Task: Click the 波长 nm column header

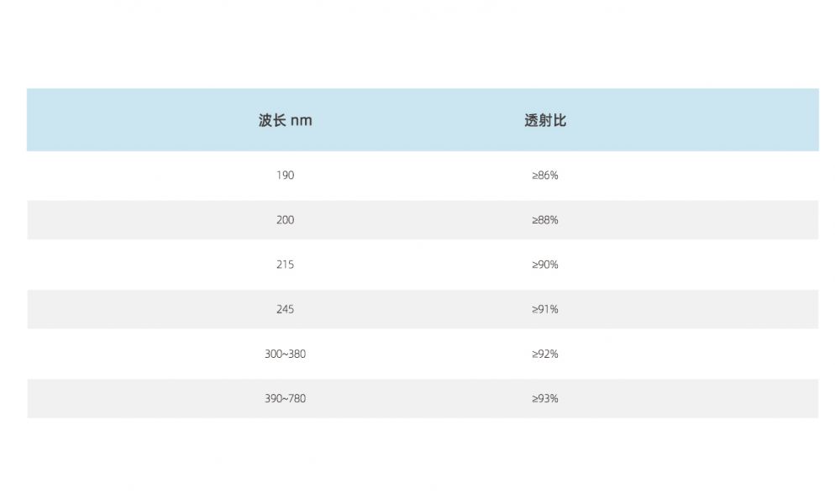Action: click(285, 120)
